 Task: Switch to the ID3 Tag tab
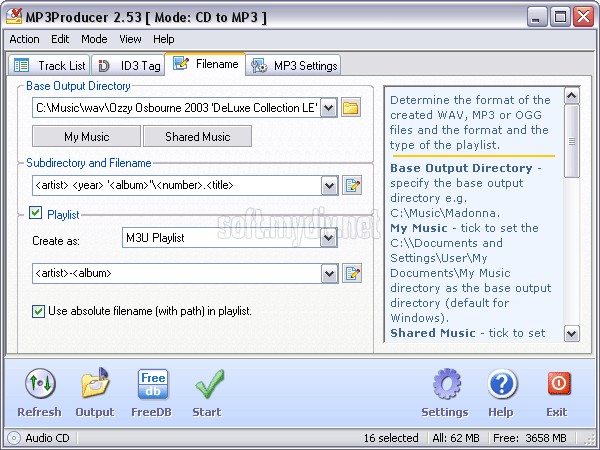click(128, 65)
